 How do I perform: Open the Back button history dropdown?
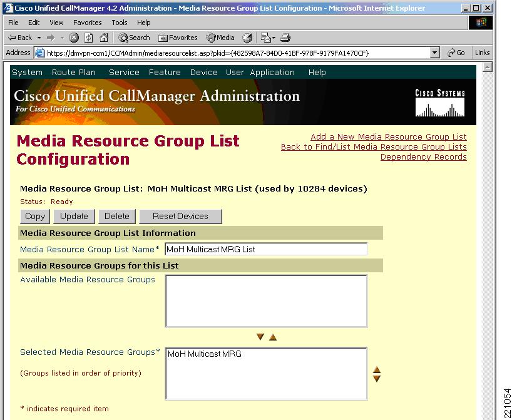pyautogui.click(x=39, y=38)
